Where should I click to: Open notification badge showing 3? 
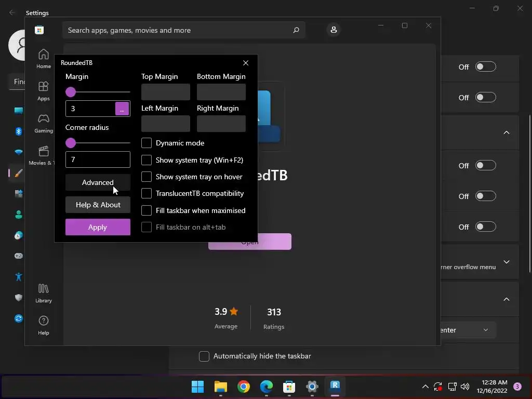517,387
